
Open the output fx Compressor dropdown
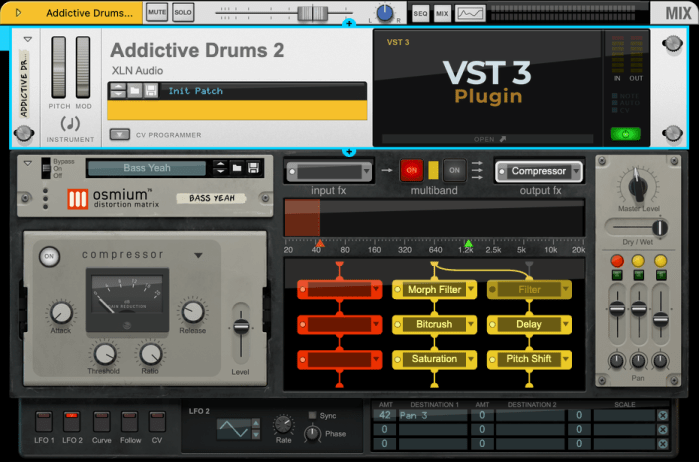tap(539, 171)
